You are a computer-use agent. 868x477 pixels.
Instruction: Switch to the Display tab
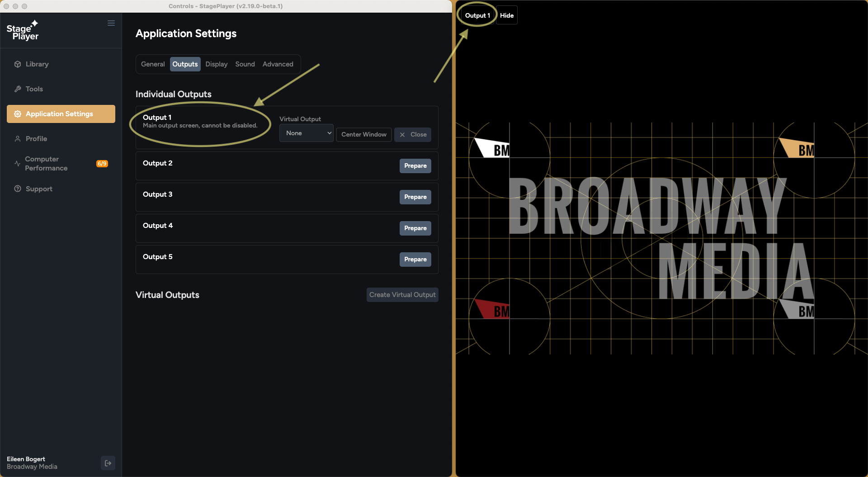217,64
